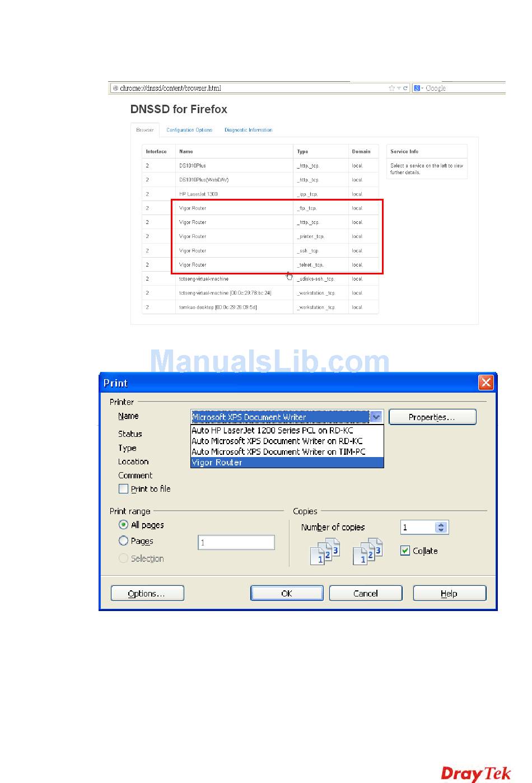
Task: Click the Google search engine icon
Action: coord(417,88)
